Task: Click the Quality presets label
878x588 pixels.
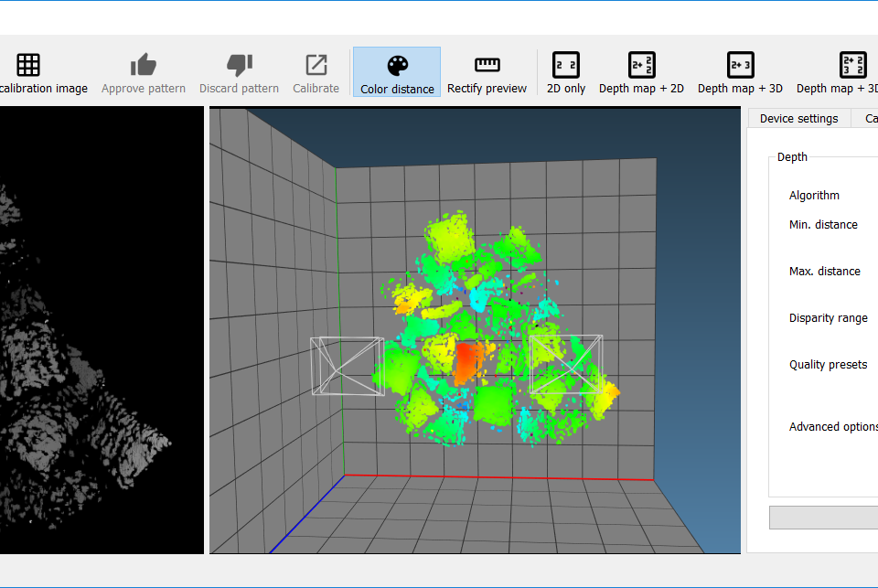Action: 828,365
